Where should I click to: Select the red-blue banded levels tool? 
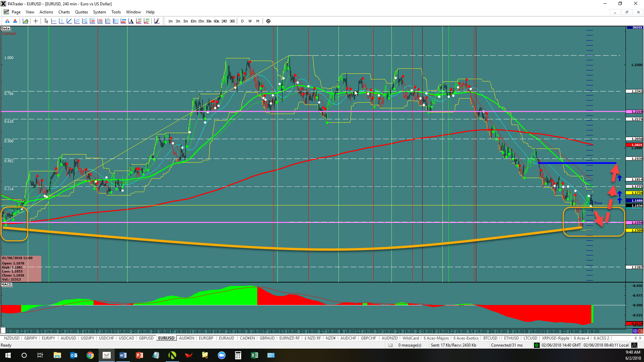pyautogui.click(x=123, y=21)
